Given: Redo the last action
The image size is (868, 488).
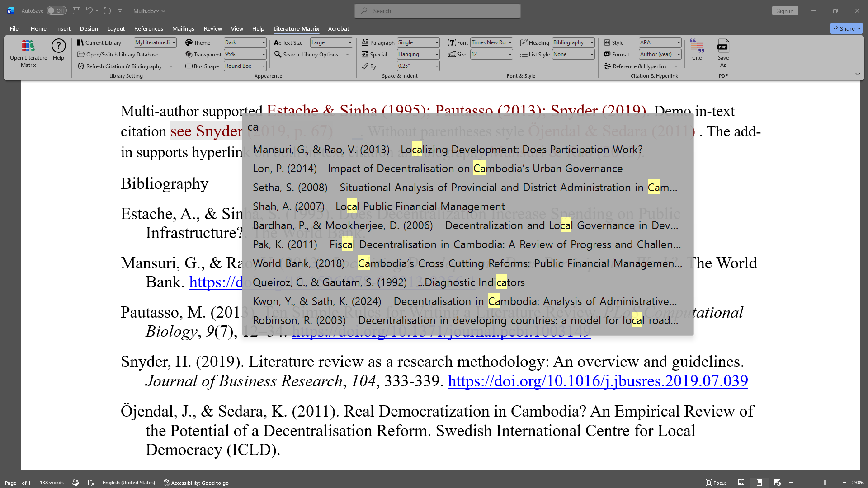Looking at the screenshot, I should 107,11.
